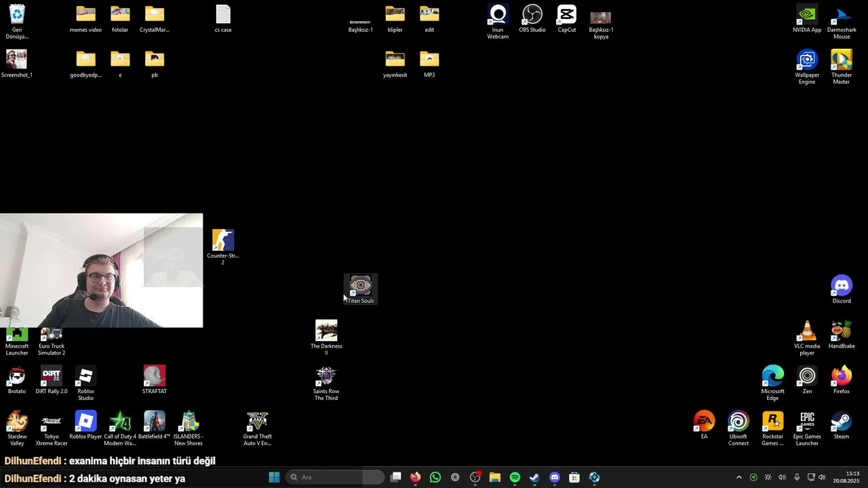Open the Battlefield 4 desktop shortcut
This screenshot has height=488, width=868.
pyautogui.click(x=155, y=426)
